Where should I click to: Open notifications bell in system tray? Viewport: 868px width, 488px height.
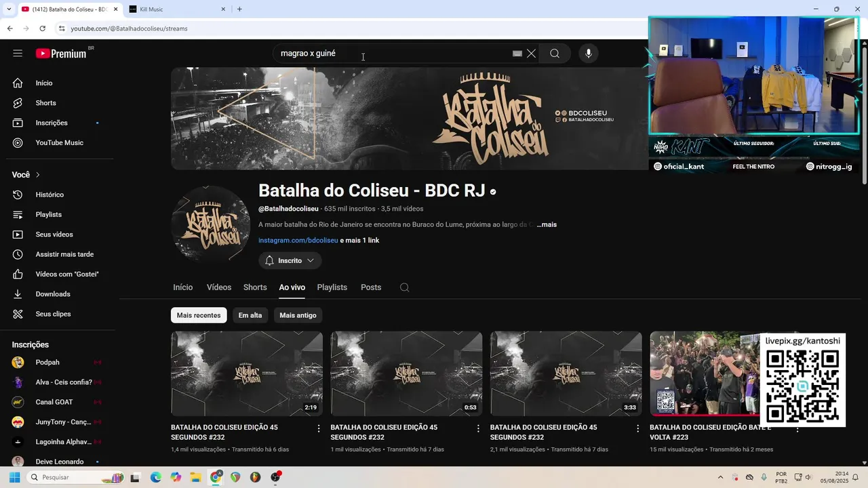[856, 477]
